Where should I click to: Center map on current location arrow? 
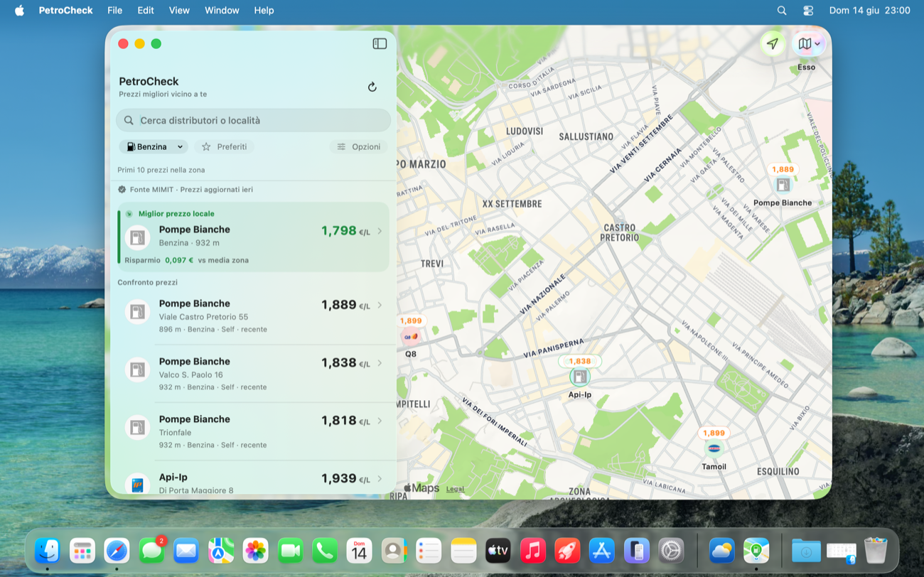pyautogui.click(x=773, y=44)
